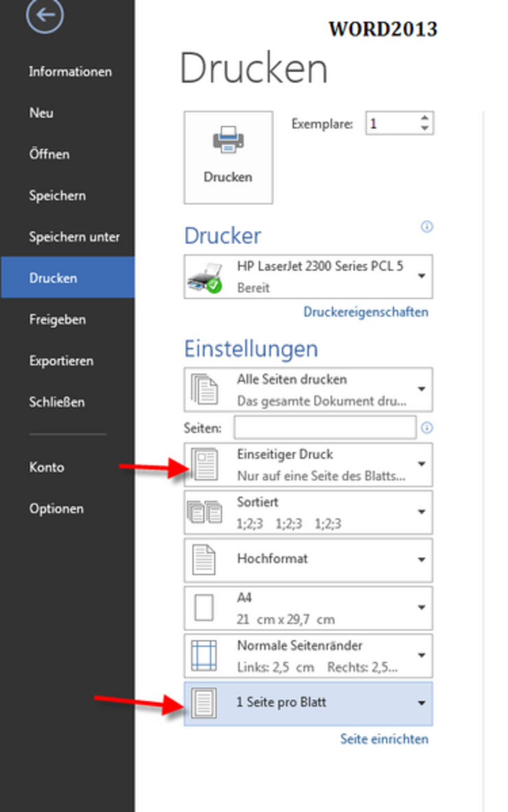Click the printer icon Drucken button
Image resolution: width=508 pixels, height=812 pixels.
coord(228,158)
